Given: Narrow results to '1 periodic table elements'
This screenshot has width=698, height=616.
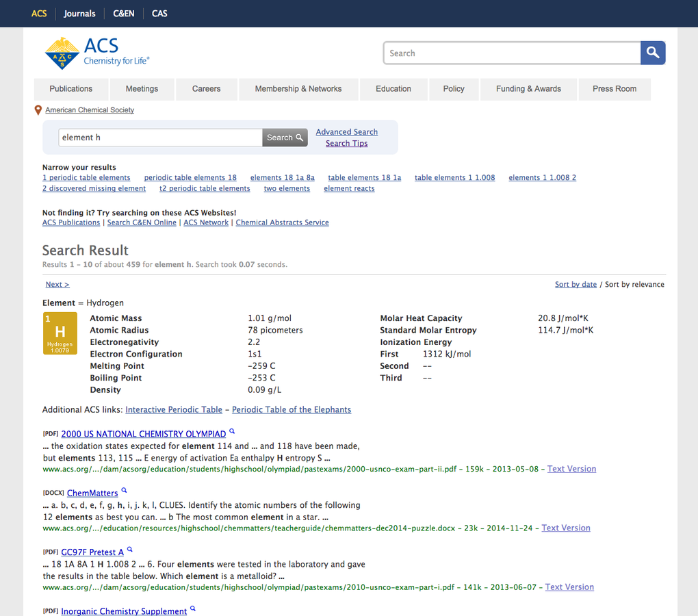Looking at the screenshot, I should (86, 177).
